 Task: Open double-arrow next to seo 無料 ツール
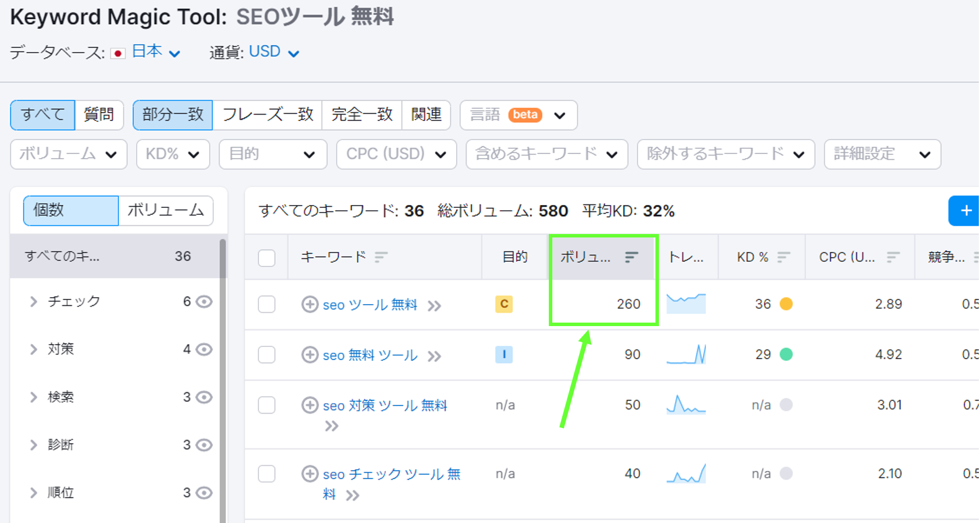pos(434,356)
